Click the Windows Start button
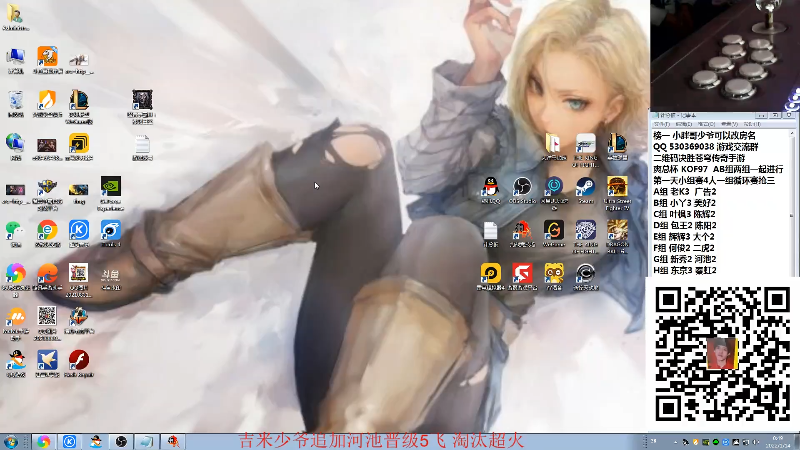The width and height of the screenshot is (800, 450). pos(10,441)
